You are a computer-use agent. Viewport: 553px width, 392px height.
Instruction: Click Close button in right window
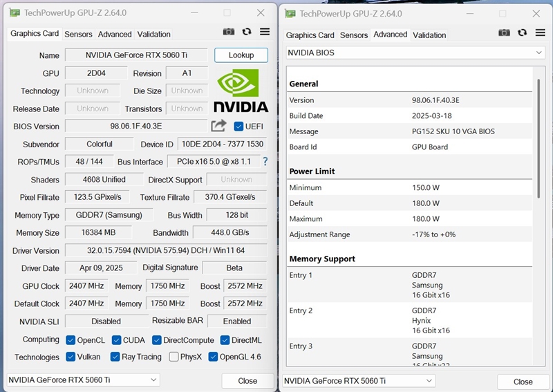click(x=523, y=382)
